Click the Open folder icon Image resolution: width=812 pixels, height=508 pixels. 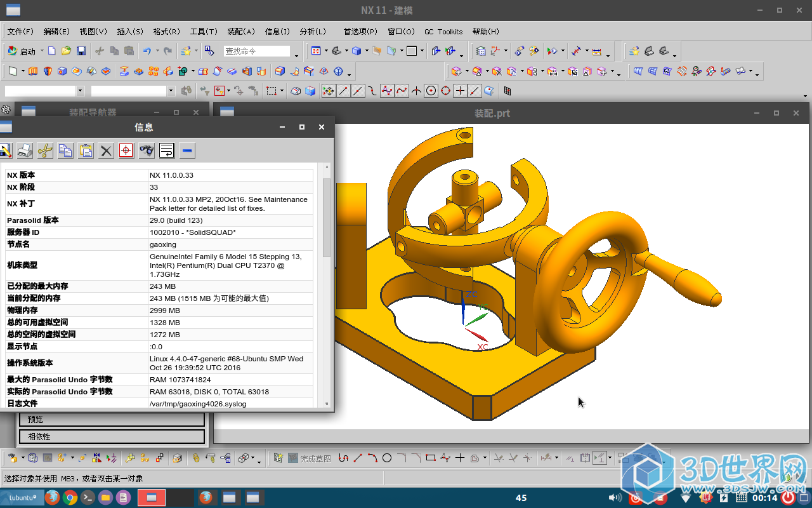click(66, 51)
